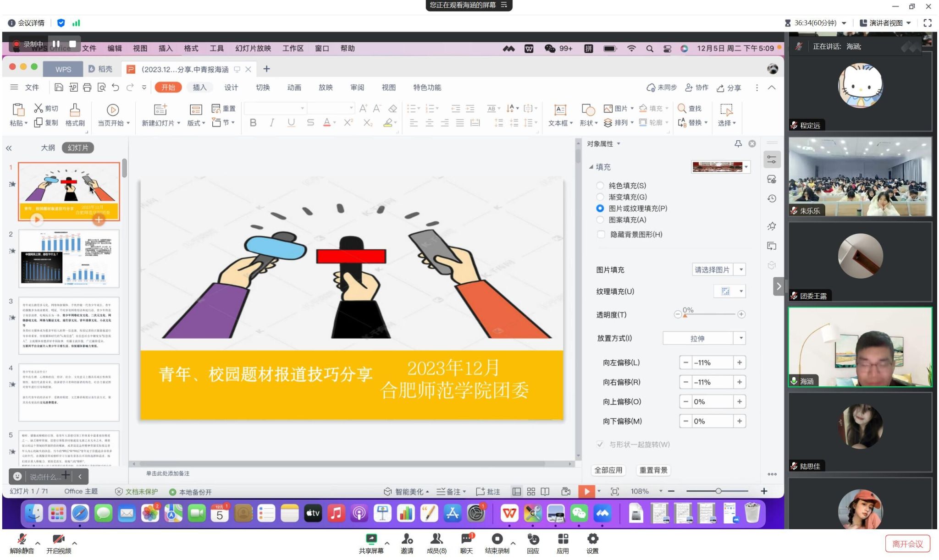Open the Shapes (形状) tool
Viewport: 939px width, 560px height.
[588, 110]
